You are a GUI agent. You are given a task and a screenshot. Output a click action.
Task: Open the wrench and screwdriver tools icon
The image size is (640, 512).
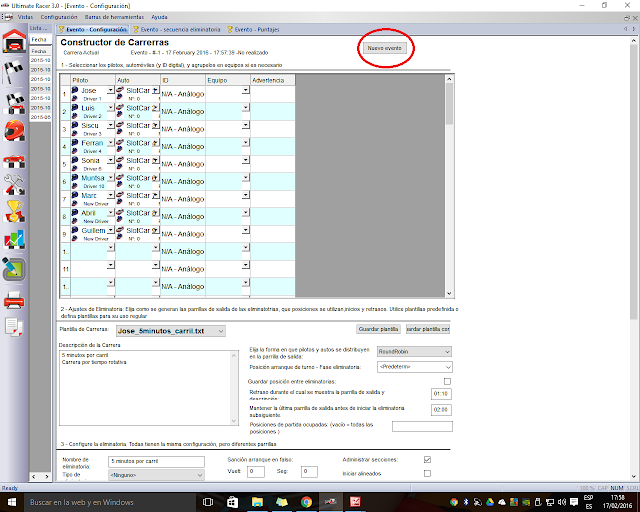click(14, 185)
